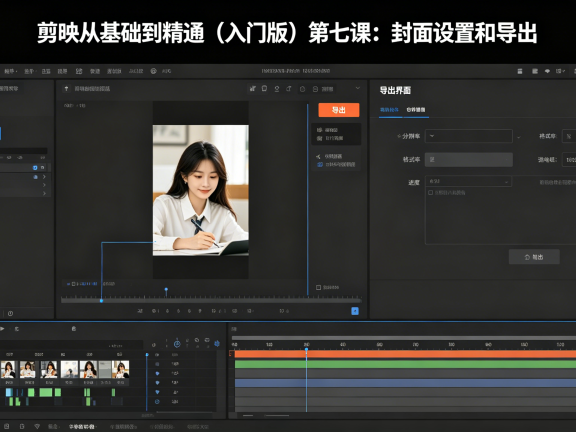
Task: Click the gray overview bar above timeline ruler
Action: tap(404, 338)
